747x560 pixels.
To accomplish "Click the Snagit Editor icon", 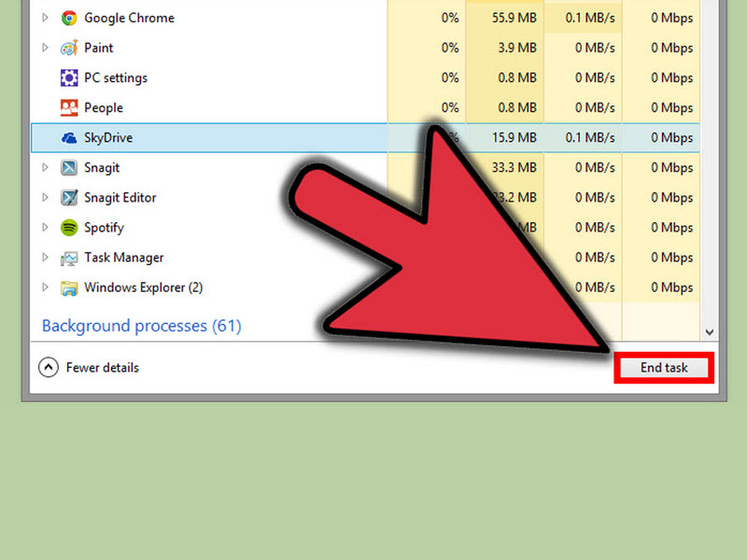I will [69, 198].
